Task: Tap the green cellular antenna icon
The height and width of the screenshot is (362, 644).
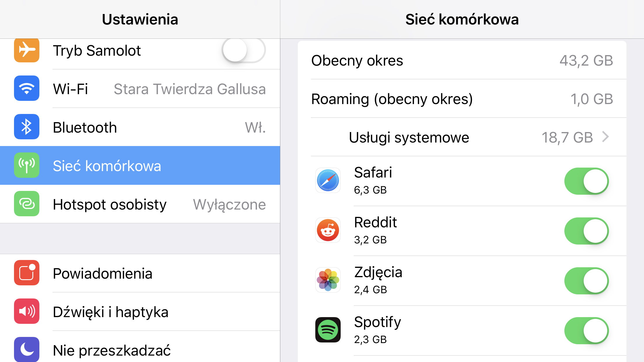Action: tap(27, 165)
